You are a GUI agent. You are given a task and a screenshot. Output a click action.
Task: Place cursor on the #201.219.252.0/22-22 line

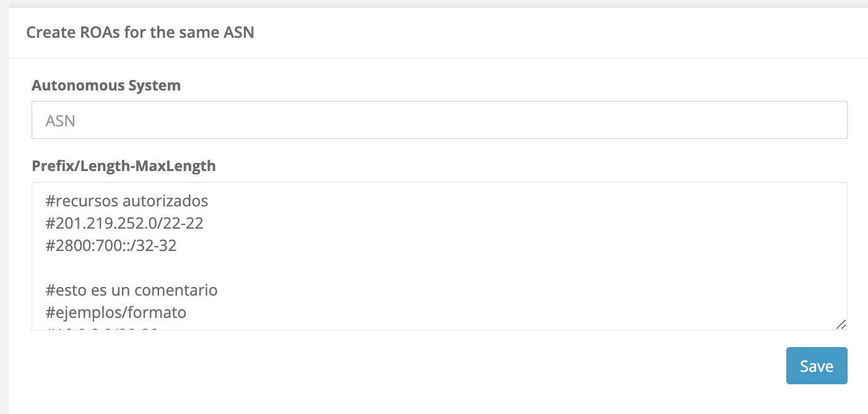(124, 223)
